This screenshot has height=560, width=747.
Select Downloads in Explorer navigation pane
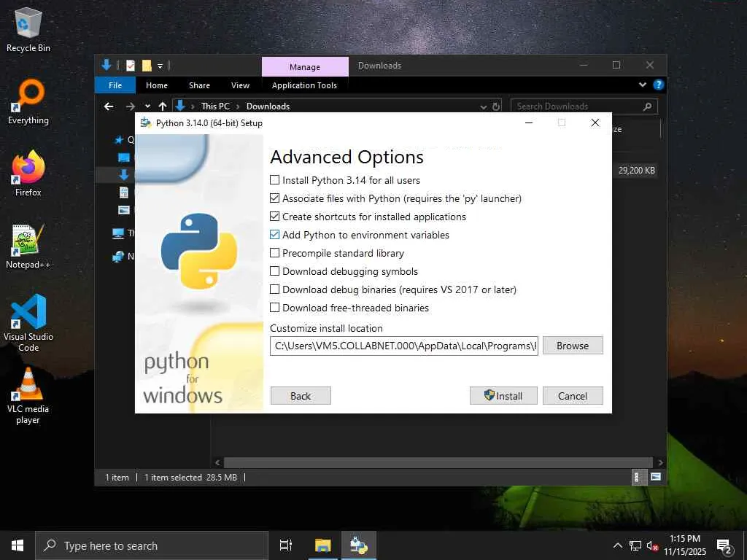pos(124,175)
